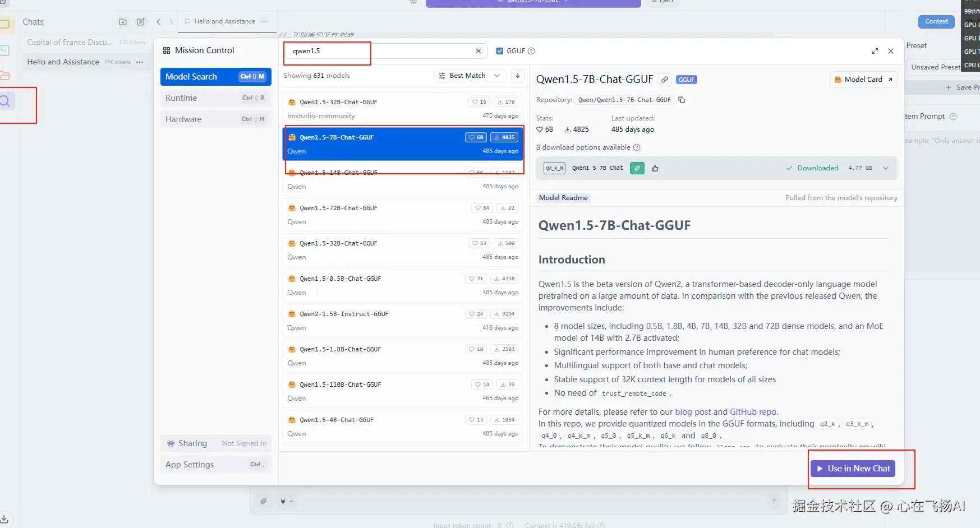Expand the Q4_K_M download option chevron

tap(886, 168)
